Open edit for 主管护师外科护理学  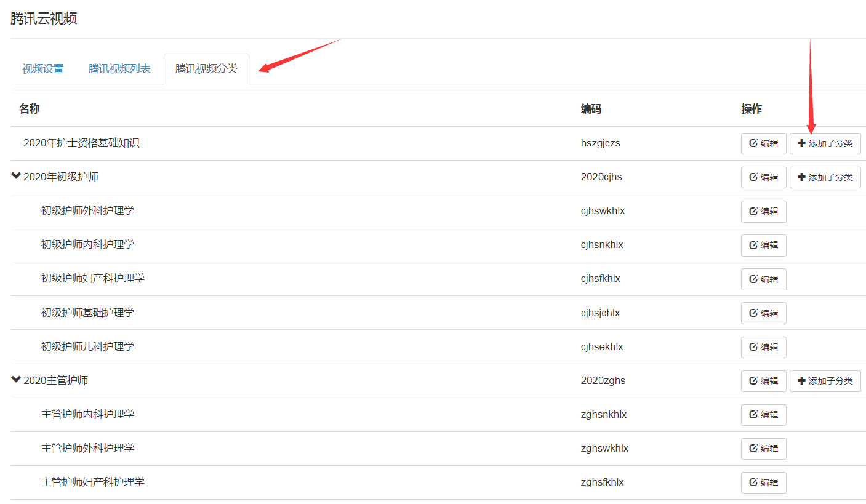(x=763, y=449)
